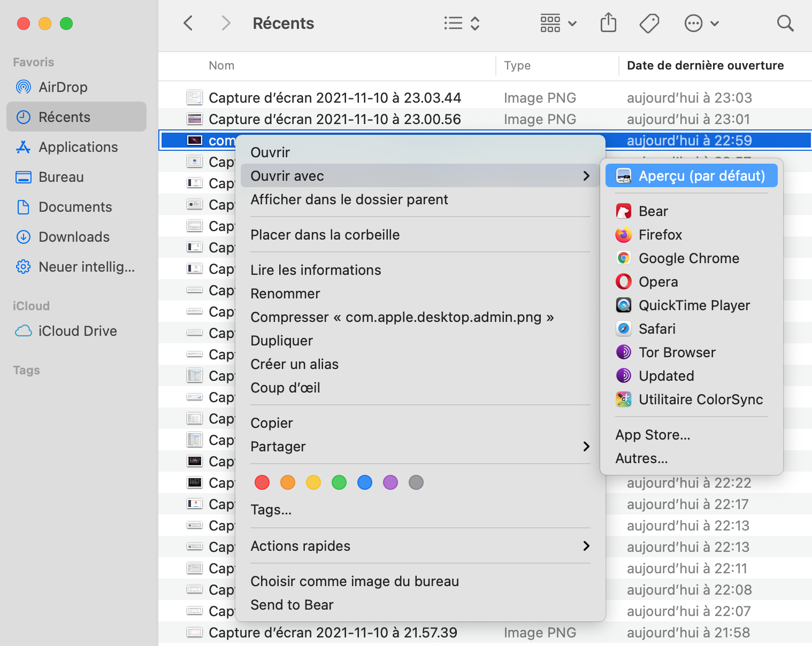Sort by the Nom column header
The image size is (812, 646).
[x=221, y=65]
